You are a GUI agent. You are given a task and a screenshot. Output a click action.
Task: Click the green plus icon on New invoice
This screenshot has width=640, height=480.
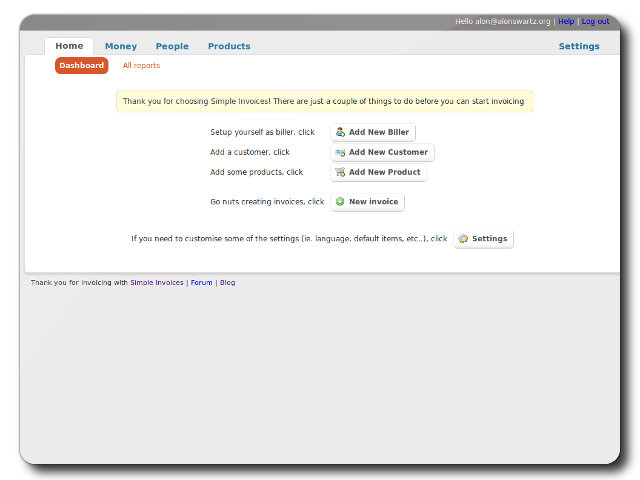point(340,202)
